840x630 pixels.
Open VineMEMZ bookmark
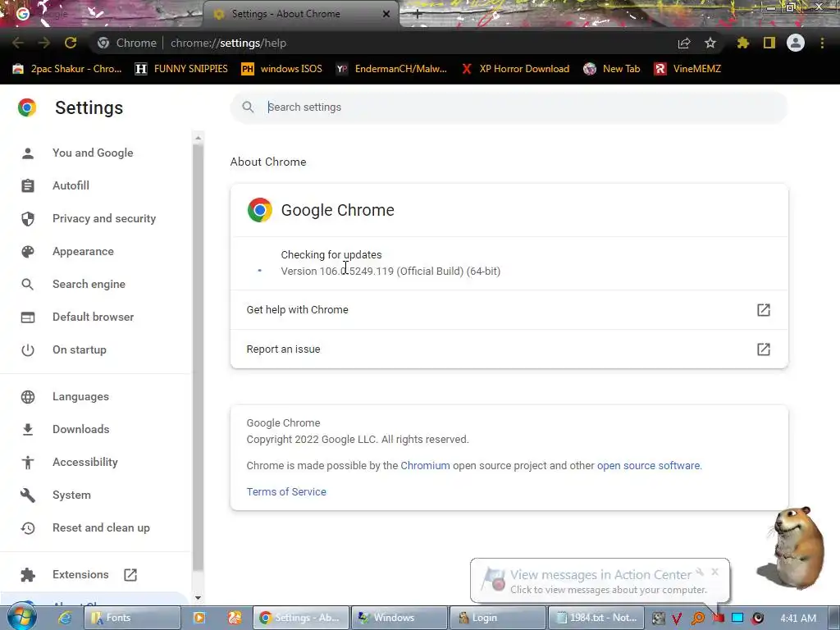(687, 69)
